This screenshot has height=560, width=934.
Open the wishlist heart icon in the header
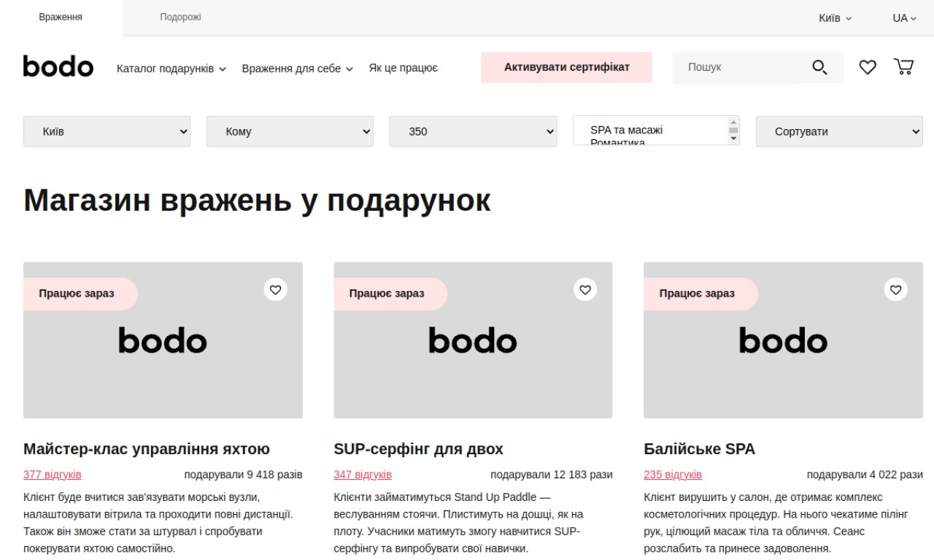[x=867, y=68]
